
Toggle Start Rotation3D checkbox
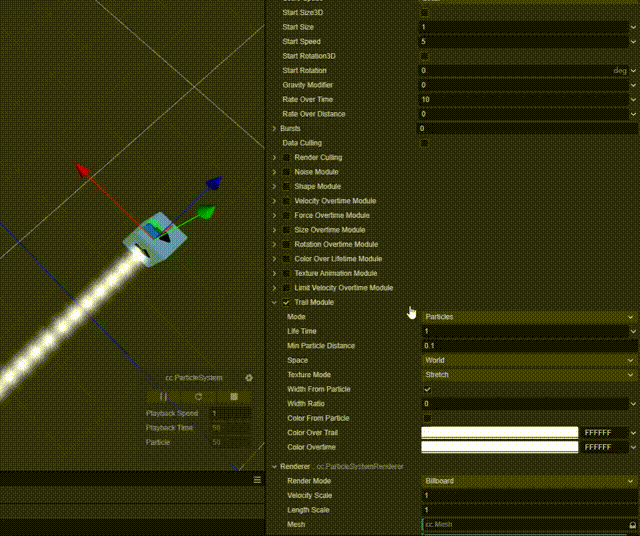pyautogui.click(x=424, y=56)
